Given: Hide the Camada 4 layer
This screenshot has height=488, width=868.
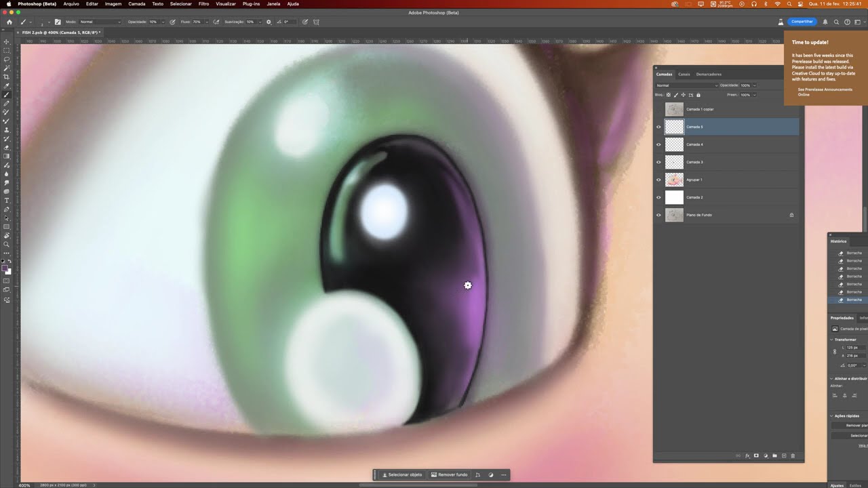Looking at the screenshot, I should tap(658, 144).
